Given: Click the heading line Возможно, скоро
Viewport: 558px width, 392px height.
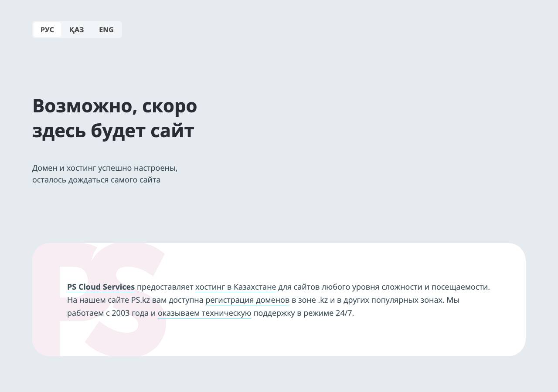Looking at the screenshot, I should click(x=115, y=105).
